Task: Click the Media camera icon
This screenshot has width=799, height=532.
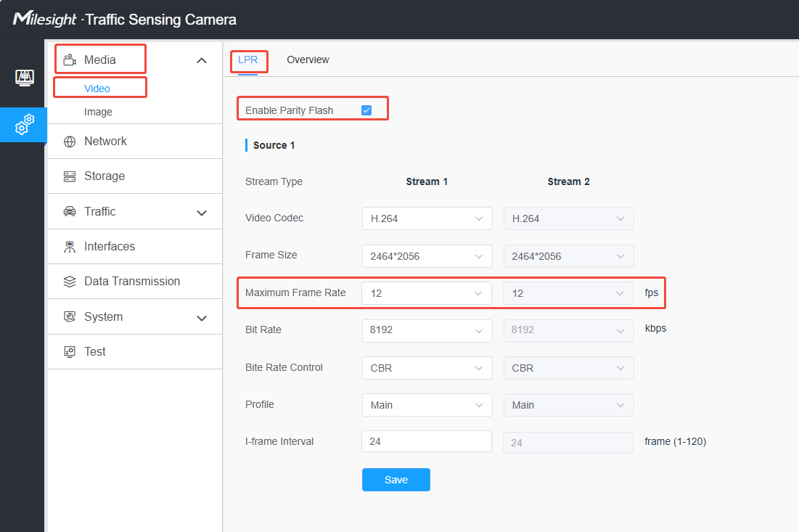Action: (70, 60)
